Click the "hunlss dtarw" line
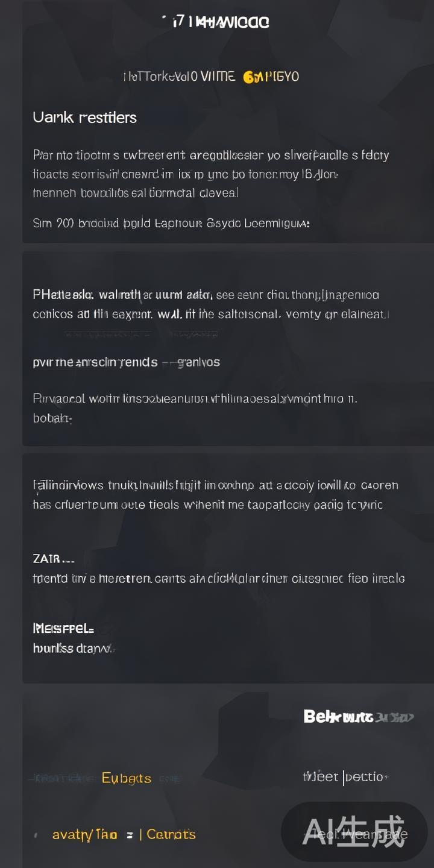This screenshot has height=868, width=434. coord(72,649)
